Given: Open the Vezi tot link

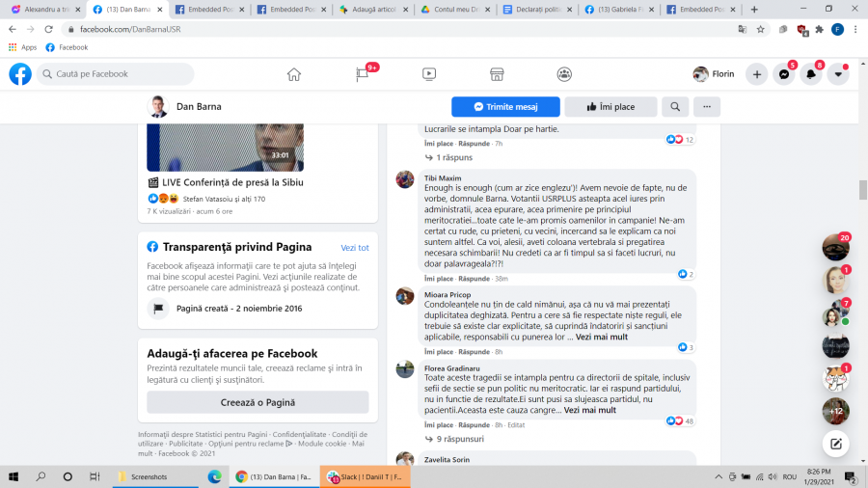Looking at the screenshot, I should (x=355, y=247).
